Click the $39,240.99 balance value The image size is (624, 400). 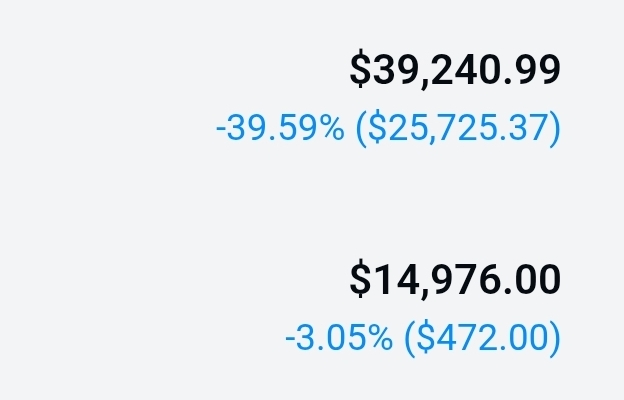(x=455, y=70)
